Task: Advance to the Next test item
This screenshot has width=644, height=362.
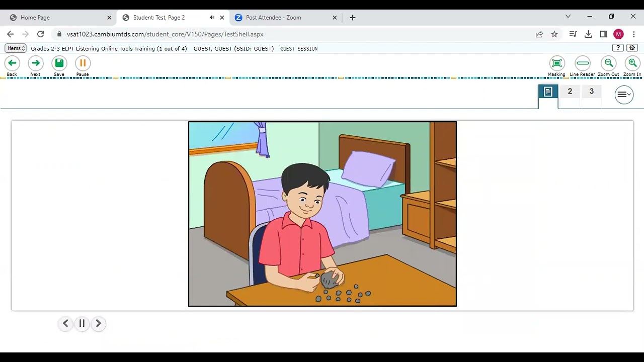Action: point(35,63)
